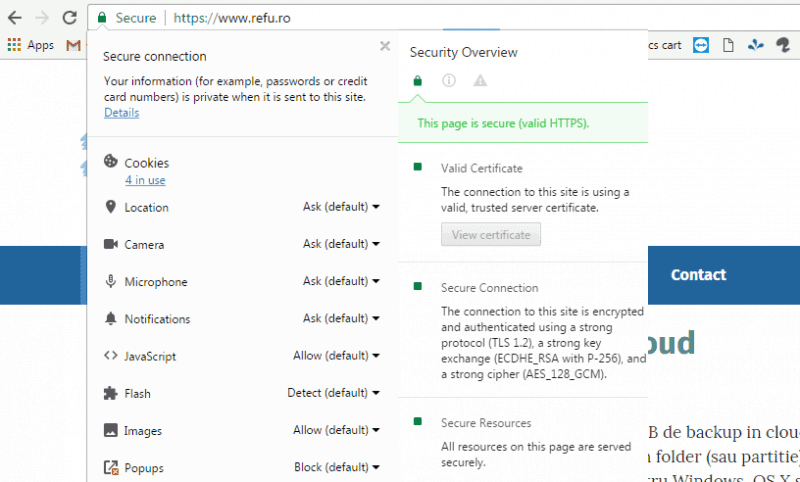Click the 'Secure Resources' heading
Viewport: 800px width, 482px height.
click(x=486, y=423)
